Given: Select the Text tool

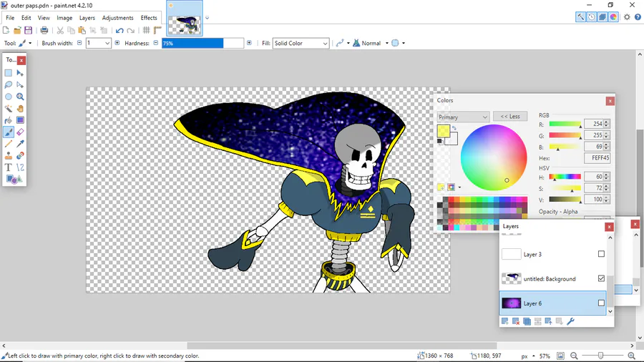Looking at the screenshot, I should pos(8,167).
